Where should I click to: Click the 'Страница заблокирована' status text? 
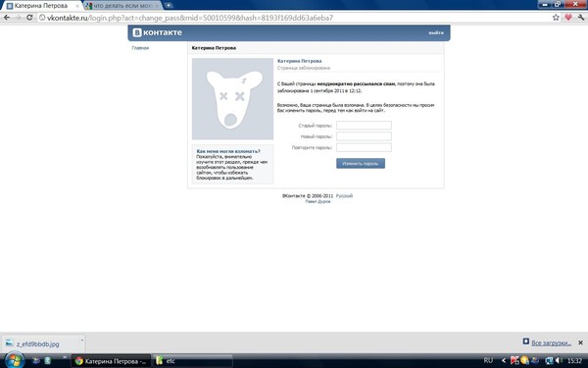304,68
